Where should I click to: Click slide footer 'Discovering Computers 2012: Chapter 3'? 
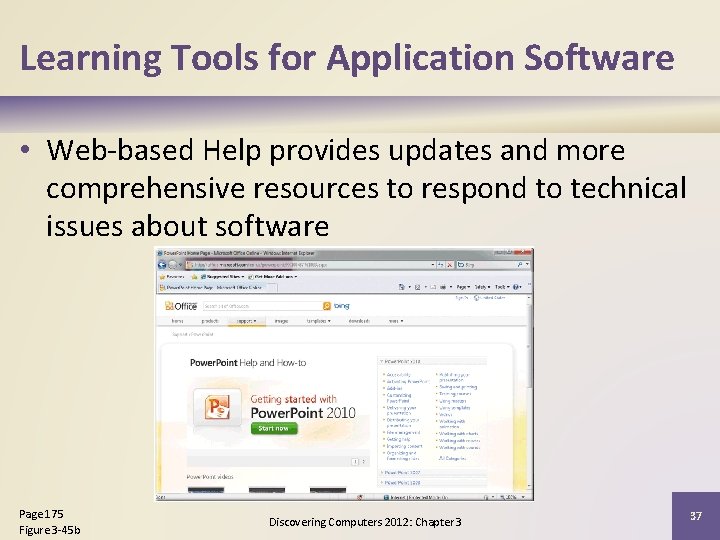click(365, 522)
